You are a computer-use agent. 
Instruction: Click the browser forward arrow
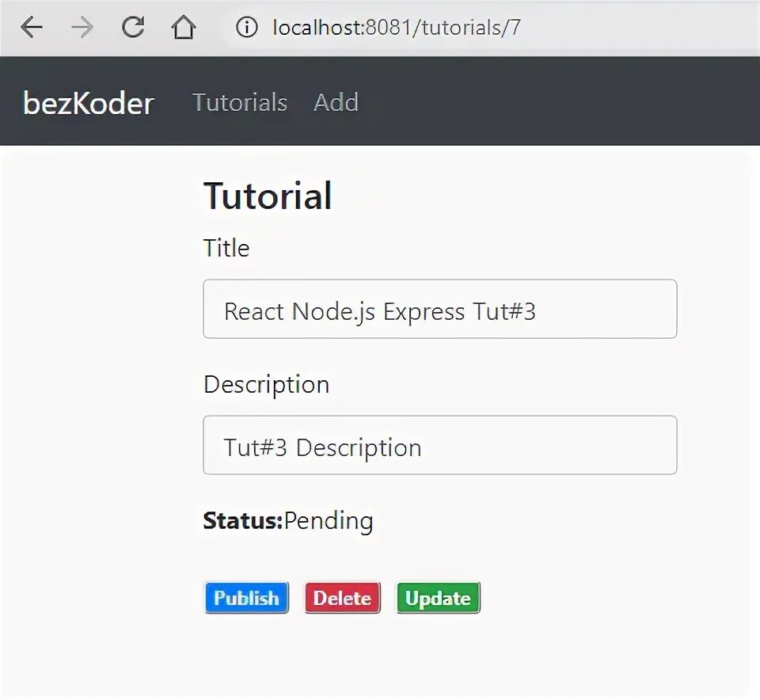[x=82, y=28]
